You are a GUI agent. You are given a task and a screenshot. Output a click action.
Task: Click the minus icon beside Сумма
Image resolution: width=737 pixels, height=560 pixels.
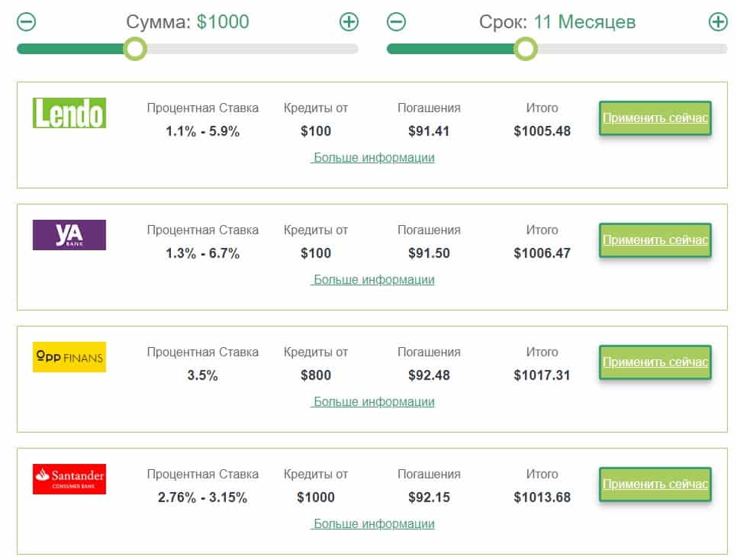[x=26, y=22]
